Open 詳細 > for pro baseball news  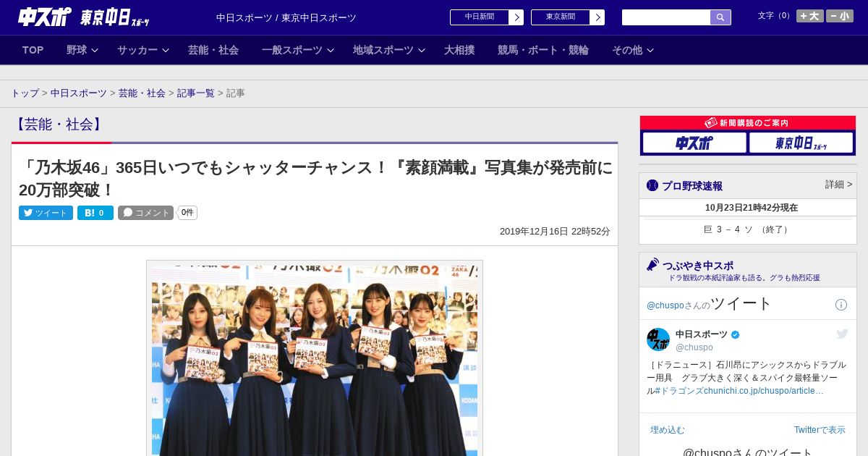838,185
